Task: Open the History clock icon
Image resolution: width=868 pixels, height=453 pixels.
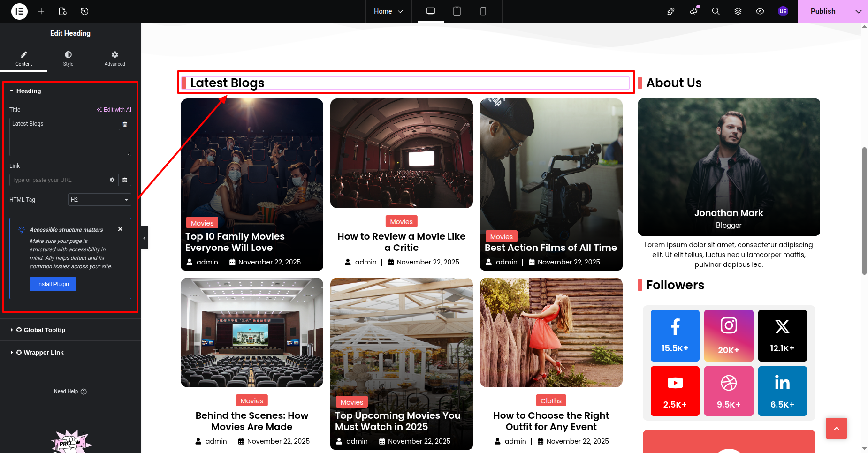Action: (x=84, y=11)
